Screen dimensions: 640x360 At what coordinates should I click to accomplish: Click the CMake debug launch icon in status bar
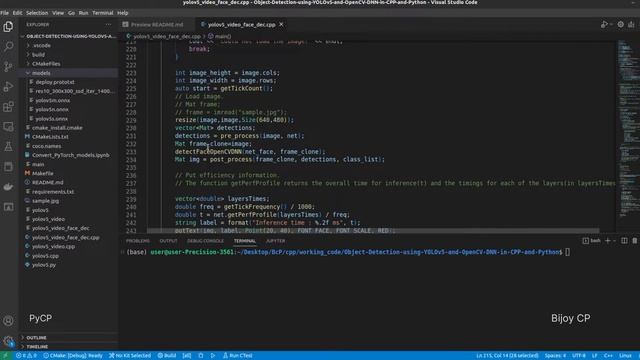(x=201, y=356)
